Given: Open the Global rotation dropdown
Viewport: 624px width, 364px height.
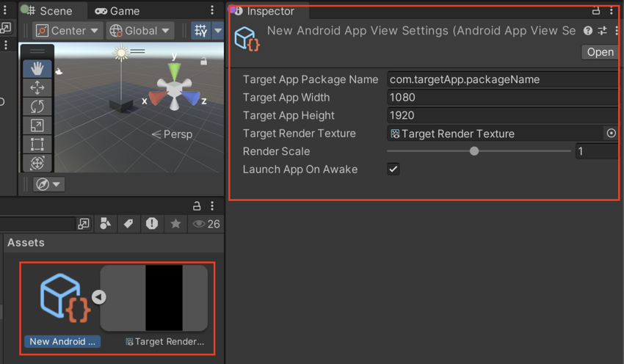Looking at the screenshot, I should [x=139, y=31].
